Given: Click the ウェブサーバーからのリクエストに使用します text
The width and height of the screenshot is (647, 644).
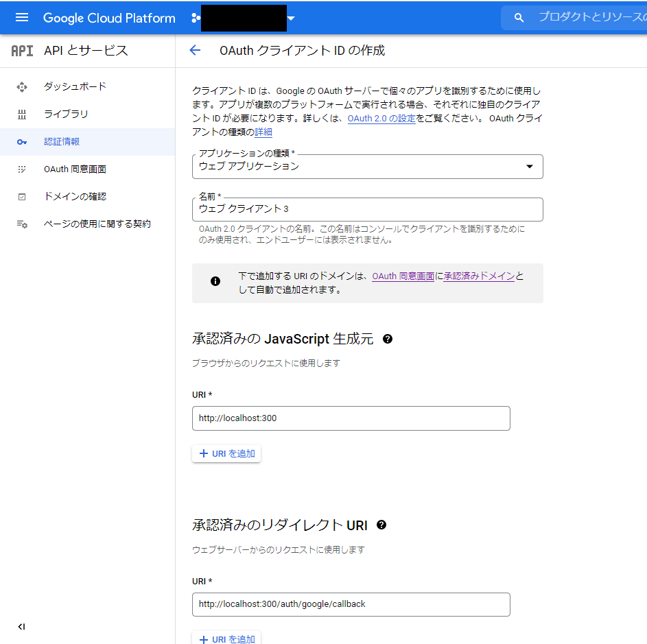Looking at the screenshot, I should click(x=279, y=550).
